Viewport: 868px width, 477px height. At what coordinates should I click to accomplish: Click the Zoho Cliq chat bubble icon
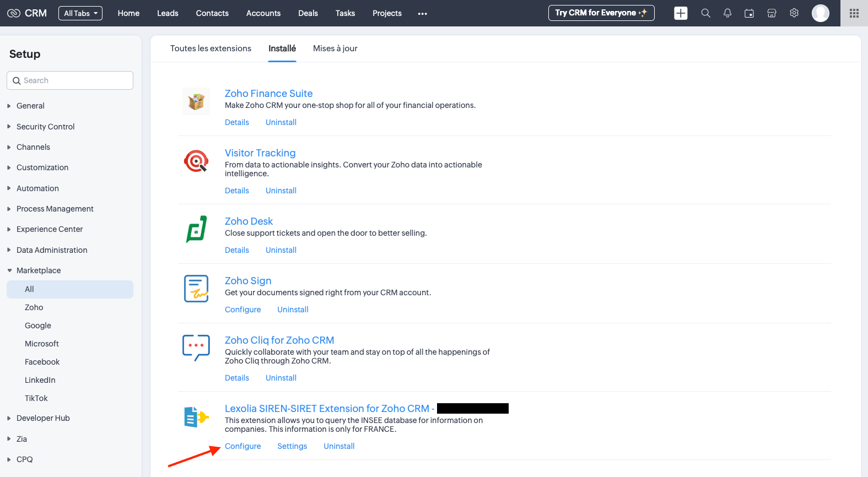196,348
